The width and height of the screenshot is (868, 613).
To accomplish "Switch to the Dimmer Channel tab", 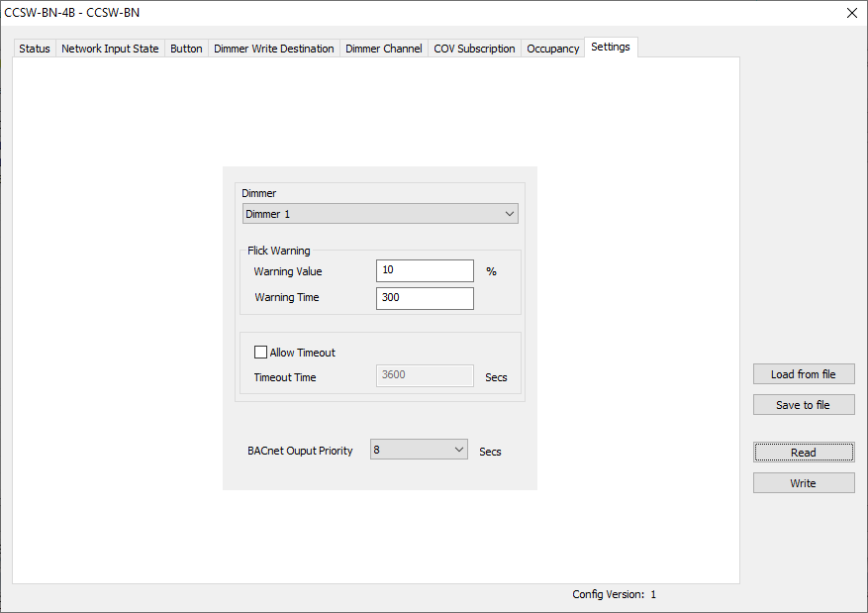I will [384, 49].
